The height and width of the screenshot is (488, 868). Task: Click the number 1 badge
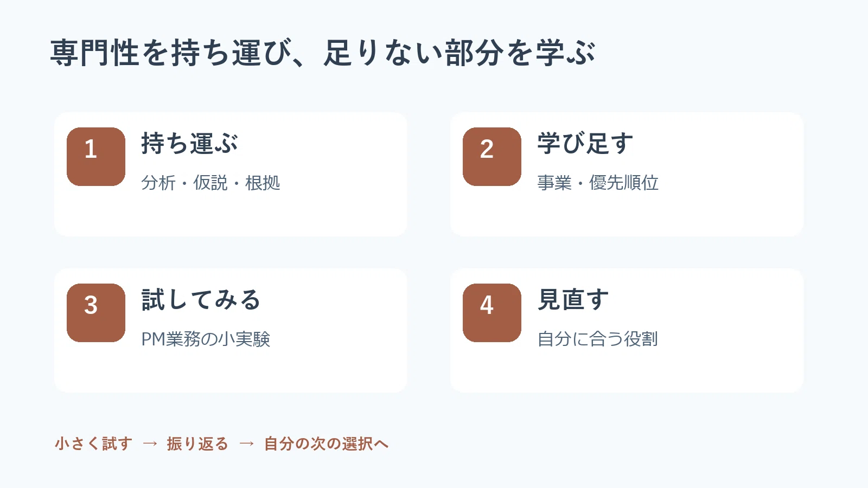(96, 157)
